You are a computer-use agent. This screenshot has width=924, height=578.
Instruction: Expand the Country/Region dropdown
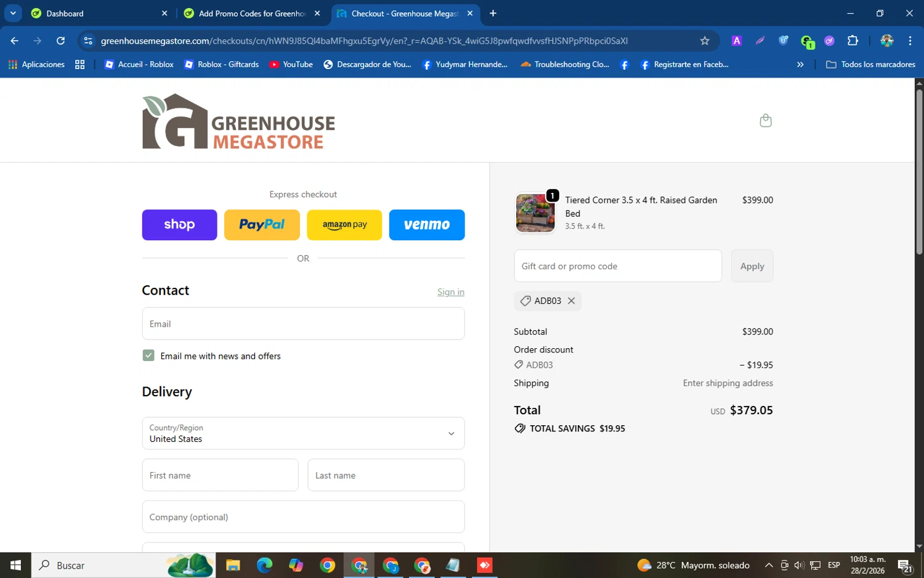tap(303, 433)
